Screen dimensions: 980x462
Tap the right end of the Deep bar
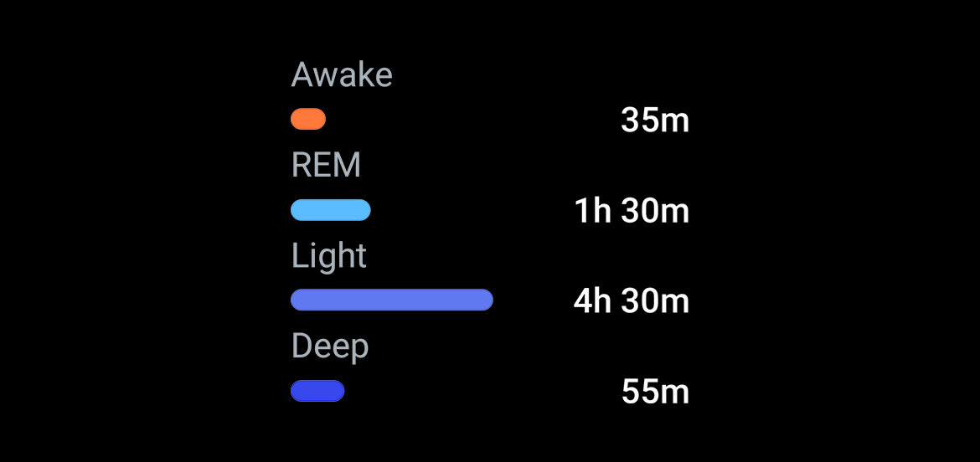coord(338,391)
